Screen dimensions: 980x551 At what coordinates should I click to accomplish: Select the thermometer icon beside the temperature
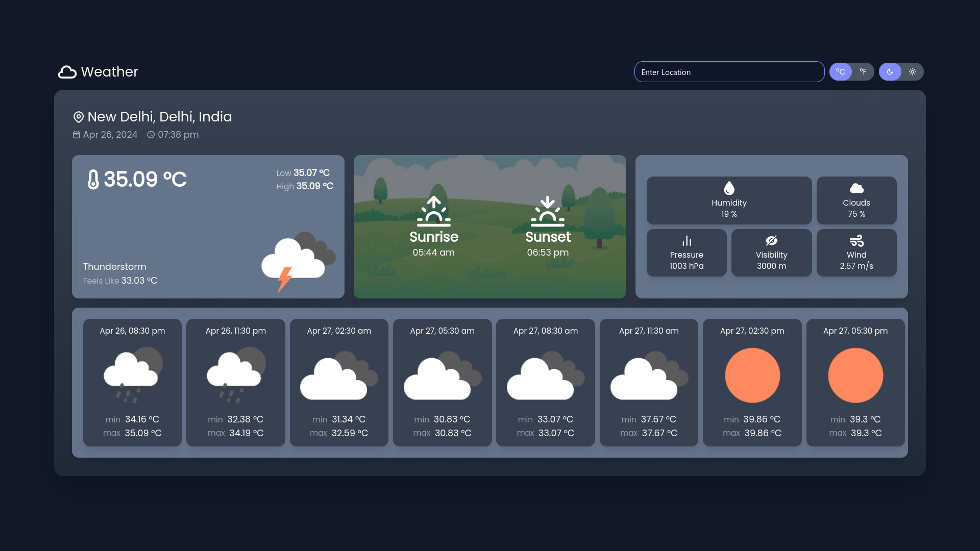pyautogui.click(x=94, y=179)
